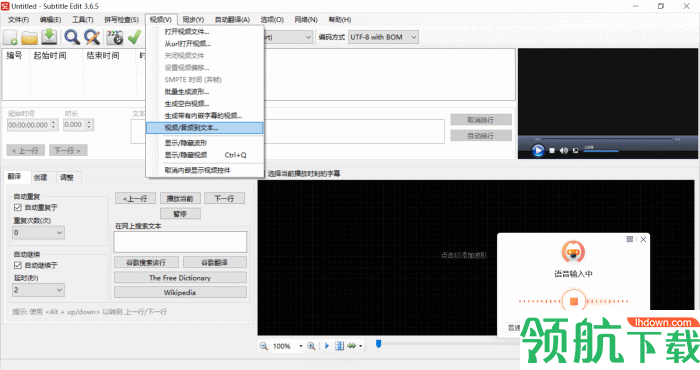Open the 工具(T) menu
This screenshot has width=700, height=370.
[83, 20]
